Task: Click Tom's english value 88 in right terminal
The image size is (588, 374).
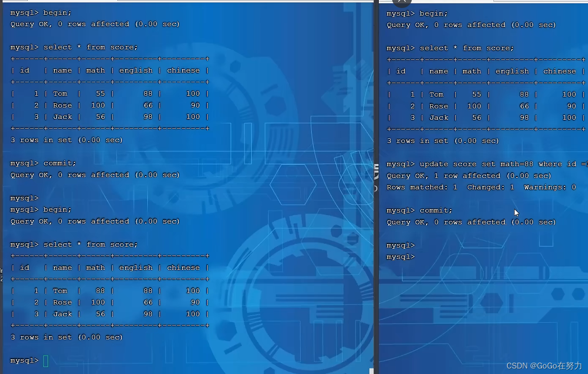Action: pos(524,94)
